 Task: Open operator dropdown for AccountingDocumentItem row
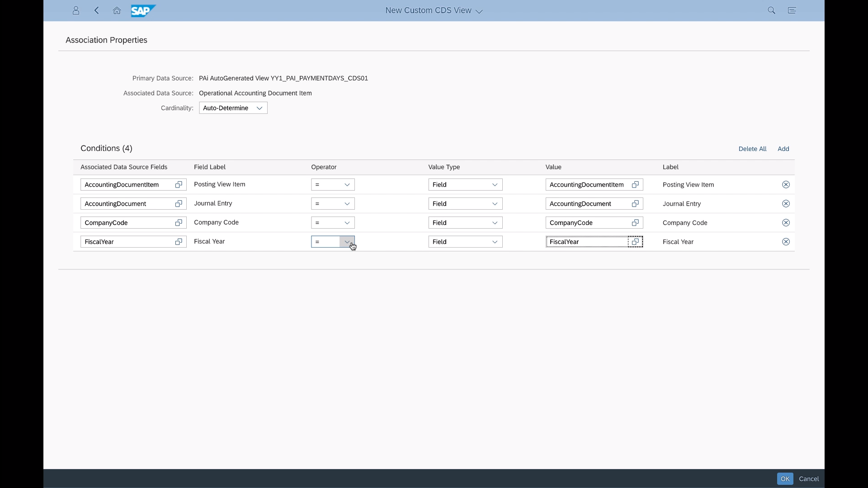pos(347,185)
